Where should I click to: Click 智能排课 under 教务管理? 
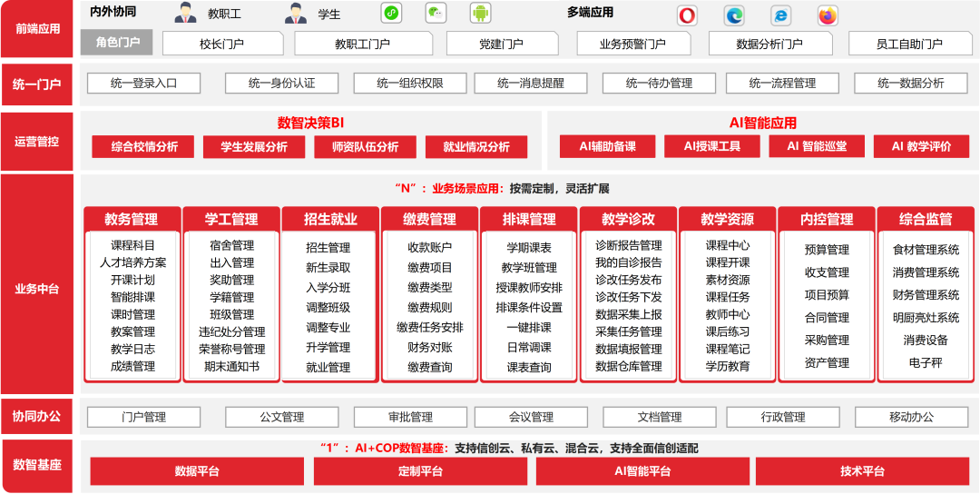point(132,297)
